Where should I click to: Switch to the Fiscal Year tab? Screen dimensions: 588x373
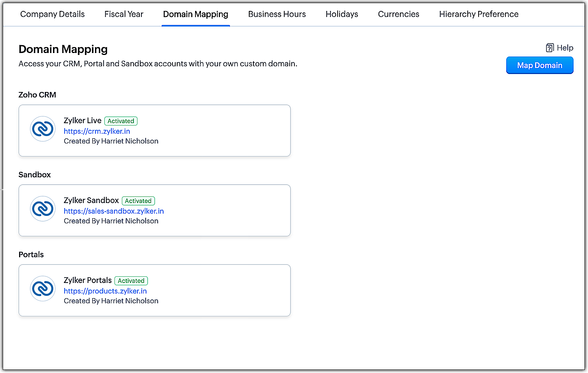(124, 14)
